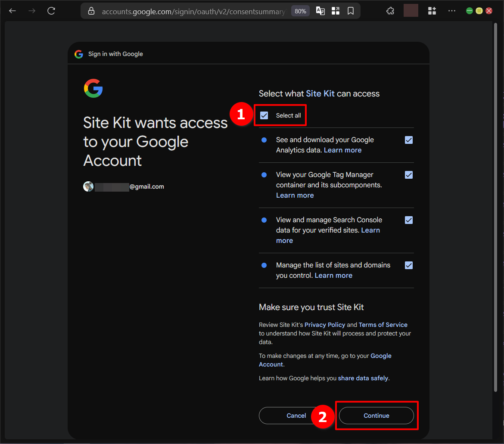The height and width of the screenshot is (444, 504).
Task: Click the extensions puzzle piece icon
Action: coord(390,10)
